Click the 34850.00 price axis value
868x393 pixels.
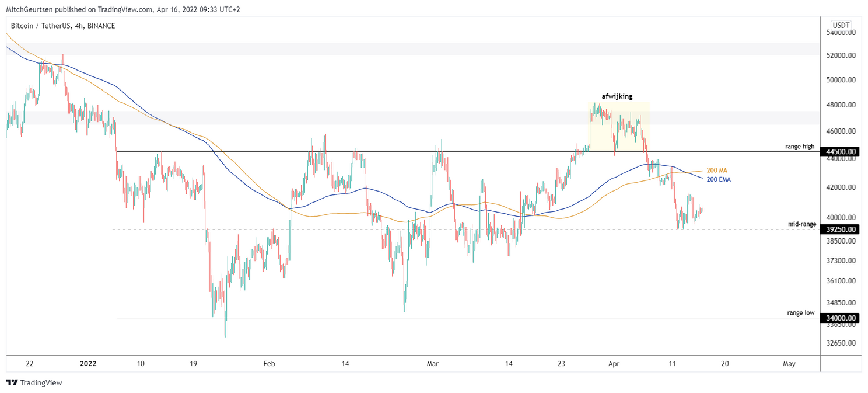click(842, 303)
